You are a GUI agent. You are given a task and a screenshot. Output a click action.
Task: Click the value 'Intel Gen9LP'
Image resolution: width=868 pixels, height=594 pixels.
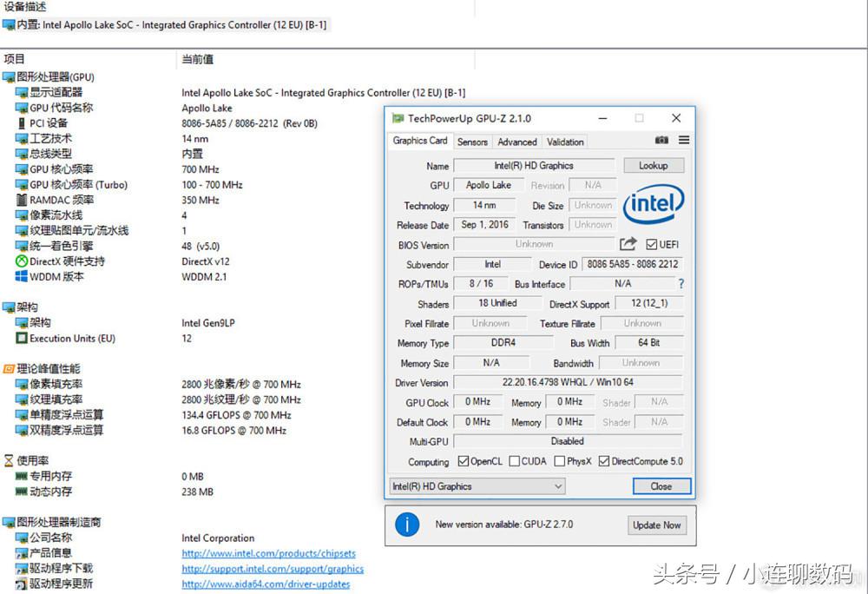[x=208, y=323]
